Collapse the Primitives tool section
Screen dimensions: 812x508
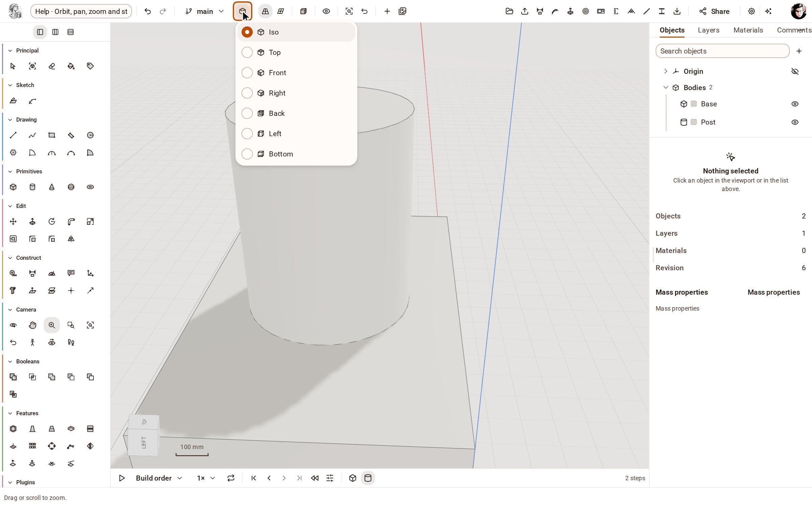10,171
